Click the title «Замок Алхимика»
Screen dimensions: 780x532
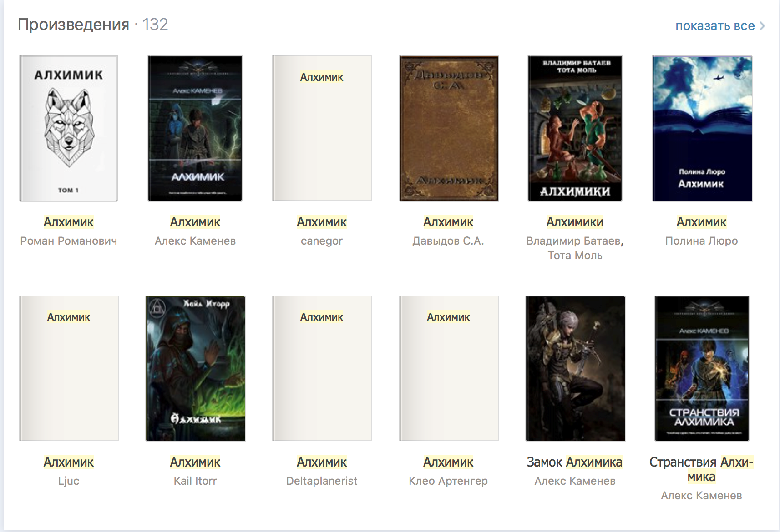574,462
